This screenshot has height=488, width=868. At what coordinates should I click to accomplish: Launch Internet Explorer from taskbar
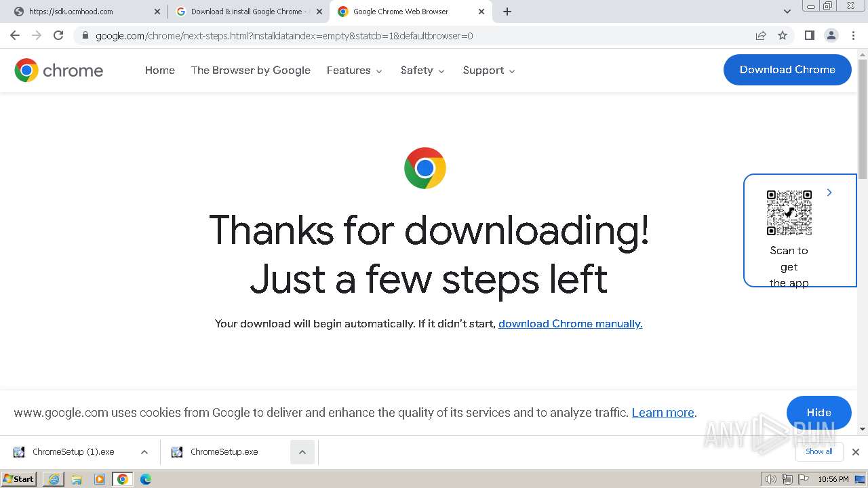[54, 479]
